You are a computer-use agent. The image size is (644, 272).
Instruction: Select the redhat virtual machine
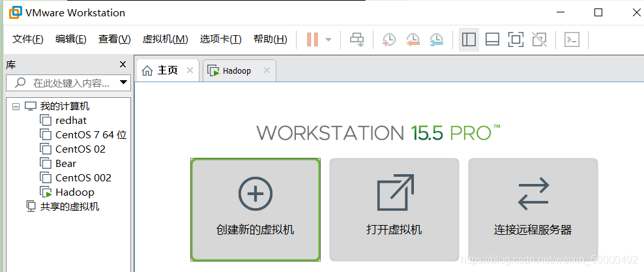pos(70,121)
